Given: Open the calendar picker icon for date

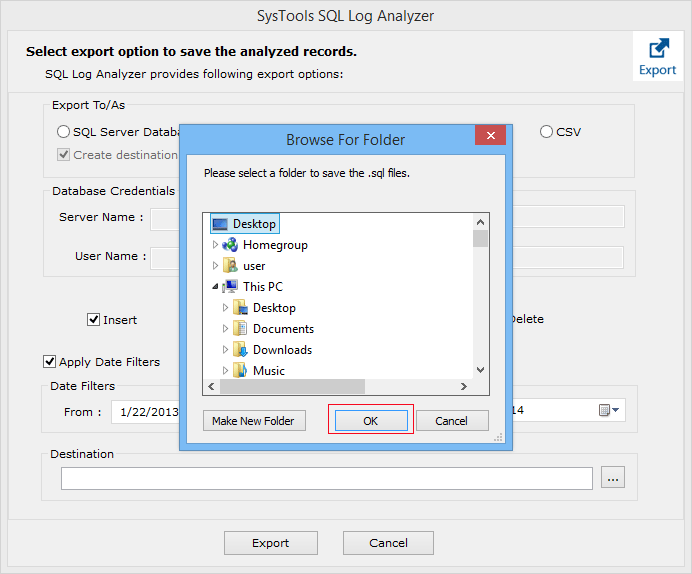Looking at the screenshot, I should tap(609, 410).
